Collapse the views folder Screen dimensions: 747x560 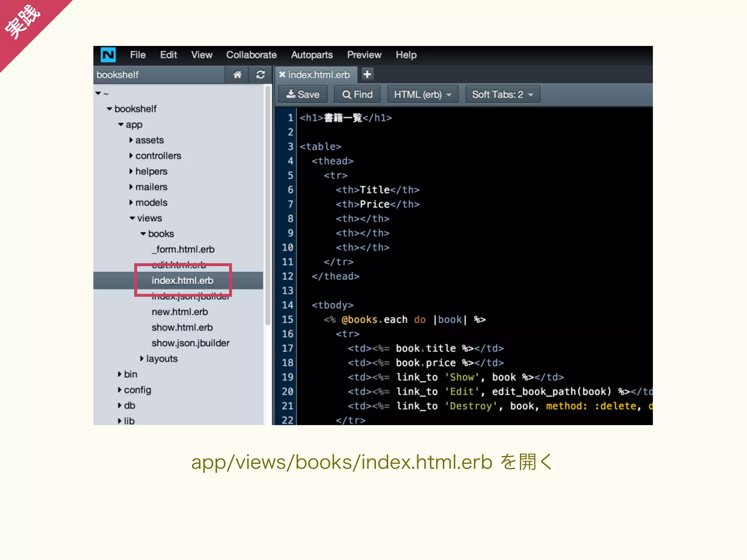pyautogui.click(x=132, y=218)
